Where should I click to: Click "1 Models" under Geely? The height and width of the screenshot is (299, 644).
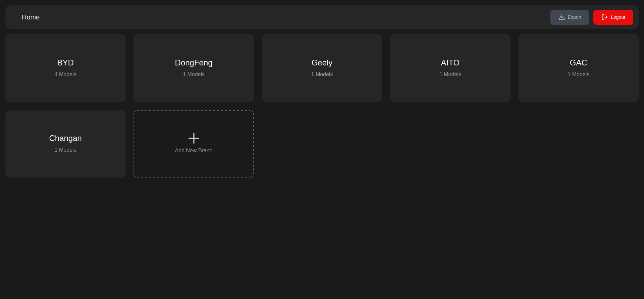coord(322,74)
